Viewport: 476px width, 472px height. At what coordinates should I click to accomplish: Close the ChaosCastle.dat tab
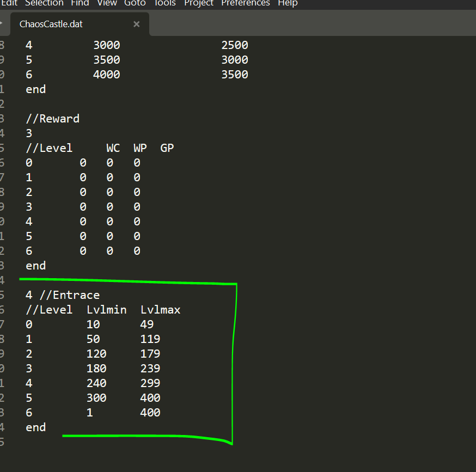coord(136,24)
